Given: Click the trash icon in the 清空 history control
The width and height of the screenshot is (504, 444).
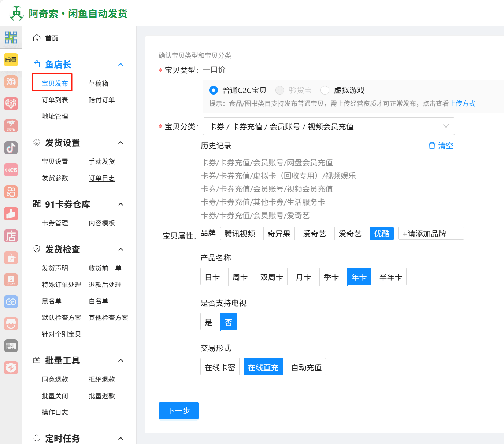Looking at the screenshot, I should 432,146.
